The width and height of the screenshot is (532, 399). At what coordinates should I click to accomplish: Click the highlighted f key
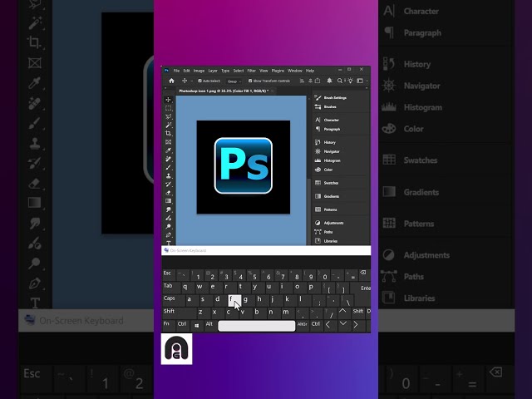point(234,300)
